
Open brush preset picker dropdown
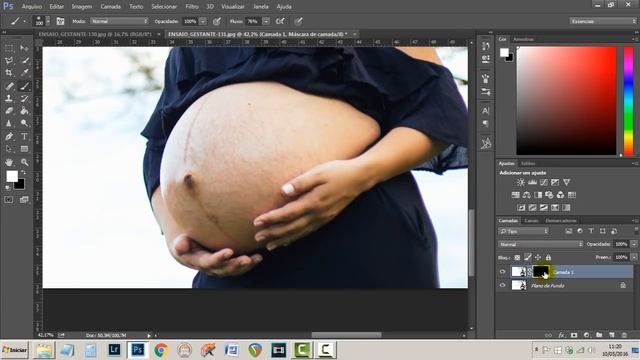pos(48,21)
